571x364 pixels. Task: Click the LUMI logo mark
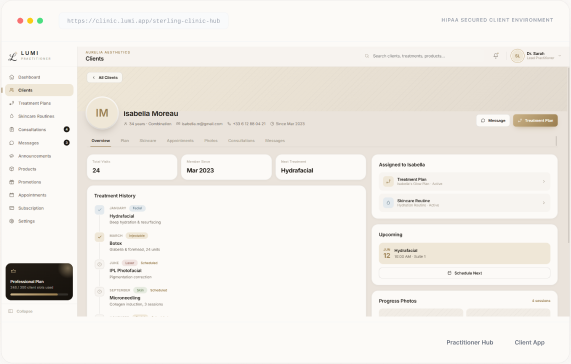point(13,56)
